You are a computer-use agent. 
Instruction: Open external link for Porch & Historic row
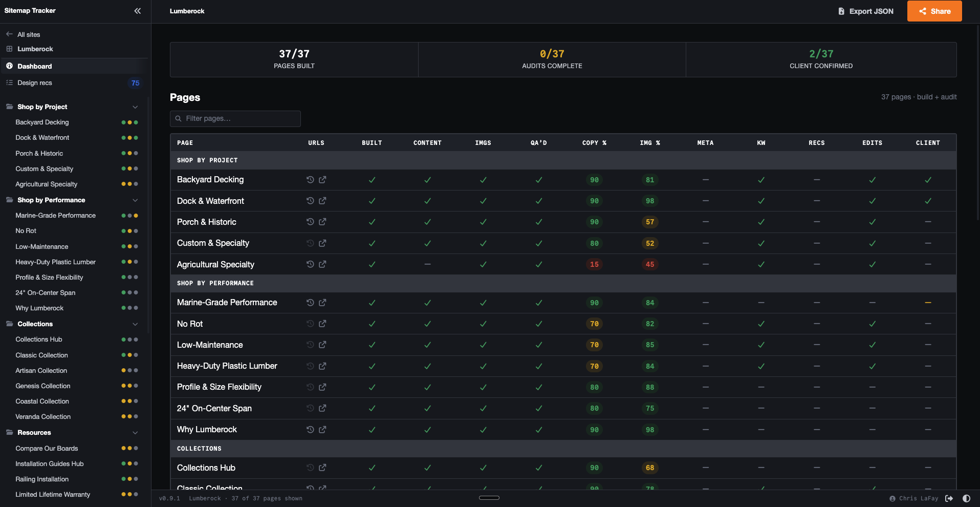322,222
